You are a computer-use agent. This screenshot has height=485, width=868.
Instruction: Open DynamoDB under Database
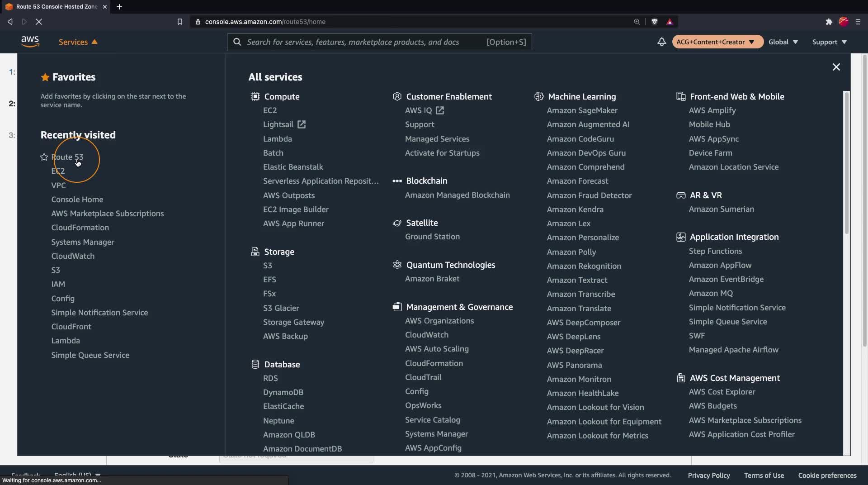point(283,392)
